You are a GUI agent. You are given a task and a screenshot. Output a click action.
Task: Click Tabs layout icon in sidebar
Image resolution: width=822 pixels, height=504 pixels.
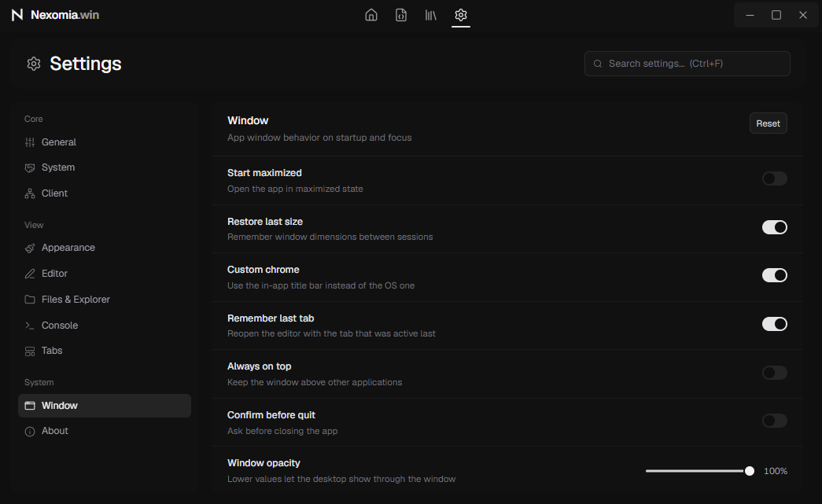click(x=30, y=351)
